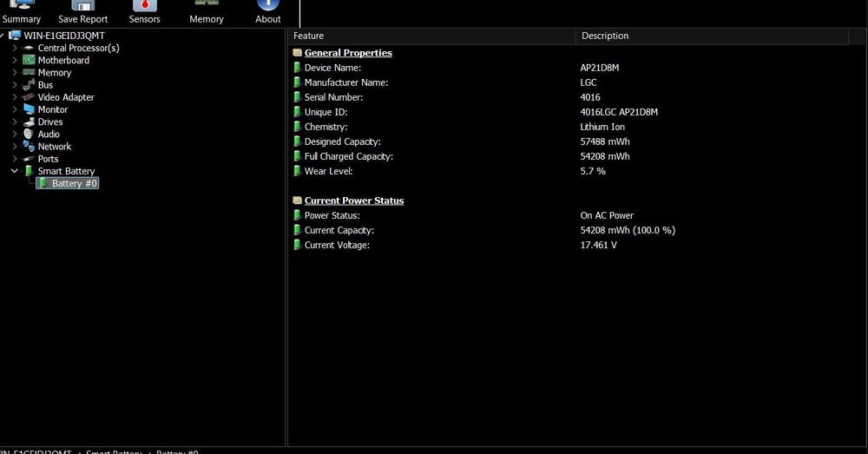
Task: Select Motherboard in the device tree
Action: tap(63, 60)
